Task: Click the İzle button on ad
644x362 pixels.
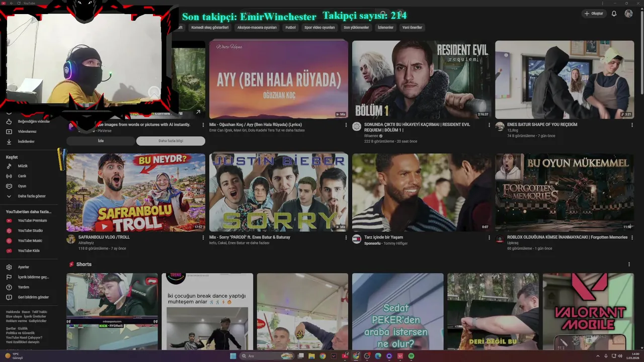Action: point(101,141)
